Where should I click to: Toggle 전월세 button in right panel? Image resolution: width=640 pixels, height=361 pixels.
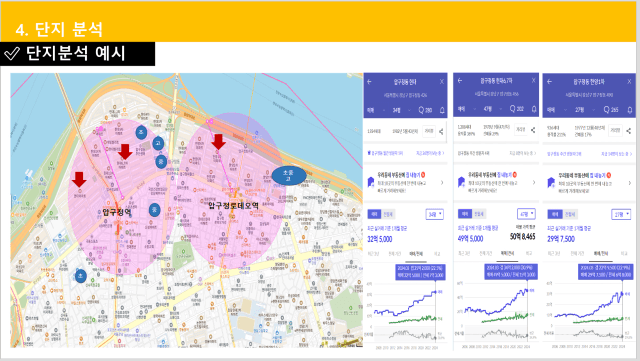tap(569, 214)
